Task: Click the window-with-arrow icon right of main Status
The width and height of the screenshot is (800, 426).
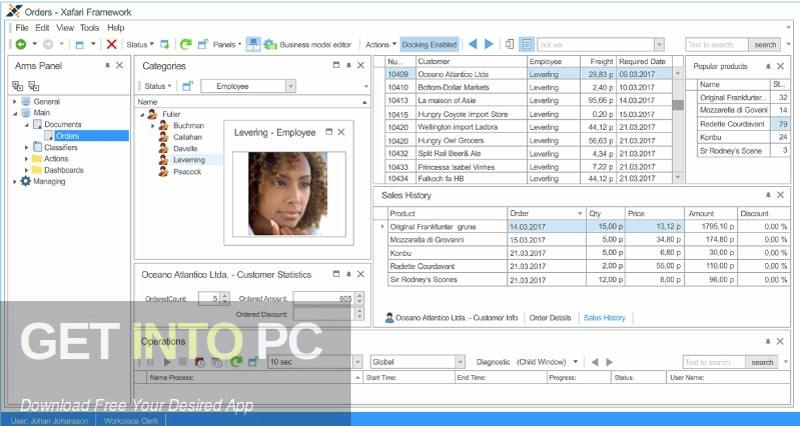Action: click(164, 44)
